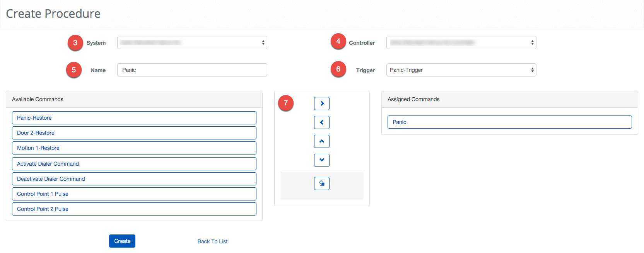Viewport: 644px width, 253px height.
Task: Move selected command up with chevron
Action: [321, 141]
